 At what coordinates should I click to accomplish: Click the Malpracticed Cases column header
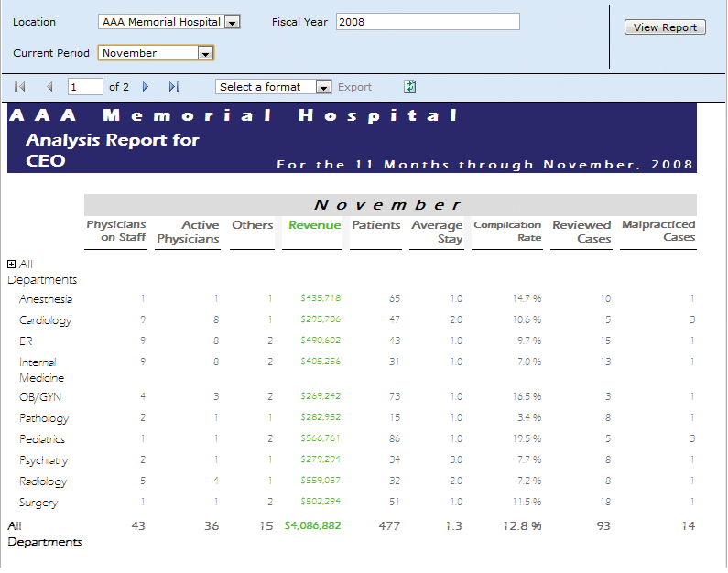658,231
